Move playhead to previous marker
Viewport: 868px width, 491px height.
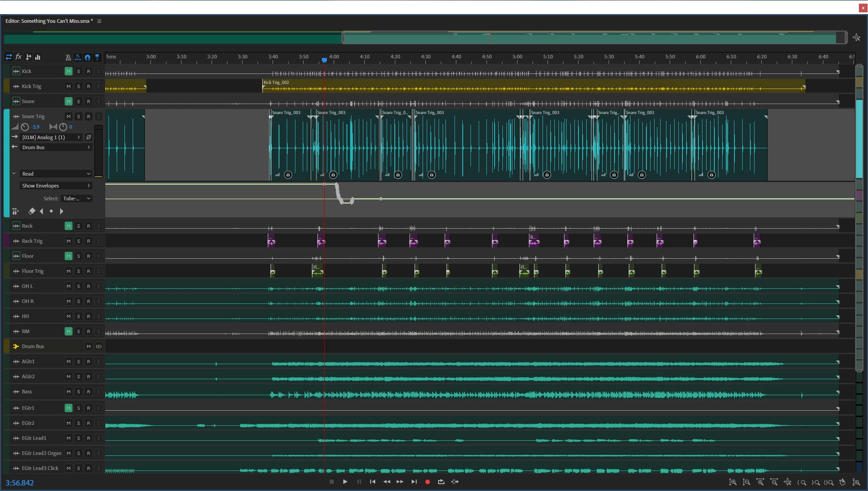click(x=372, y=482)
